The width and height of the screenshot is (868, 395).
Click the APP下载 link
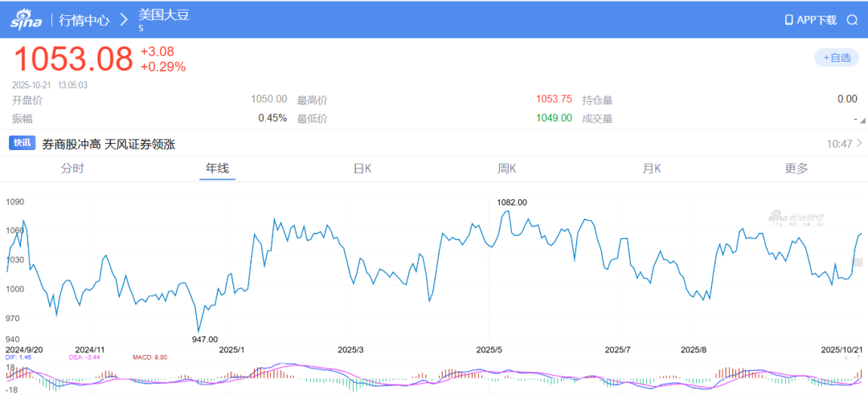(817, 20)
